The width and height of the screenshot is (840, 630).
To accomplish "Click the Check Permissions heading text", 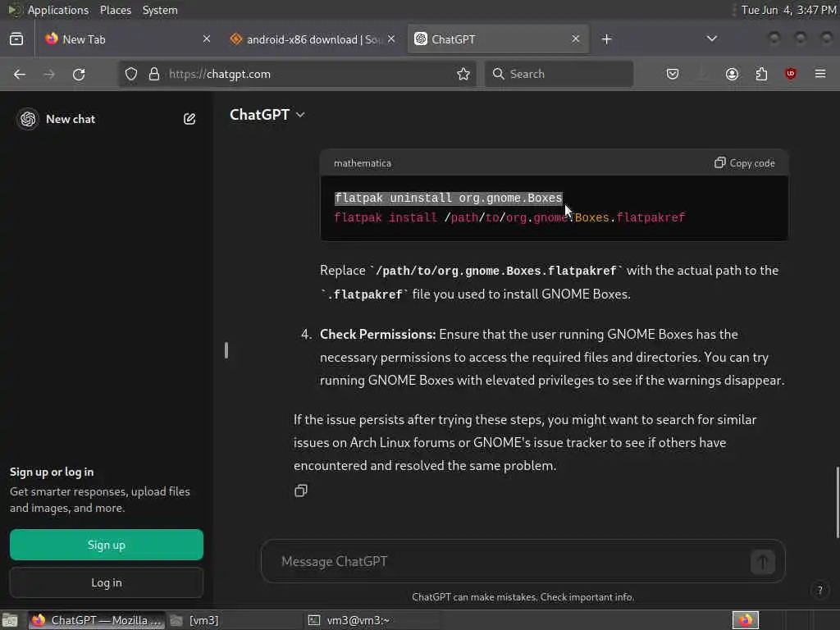I will pyautogui.click(x=377, y=335).
